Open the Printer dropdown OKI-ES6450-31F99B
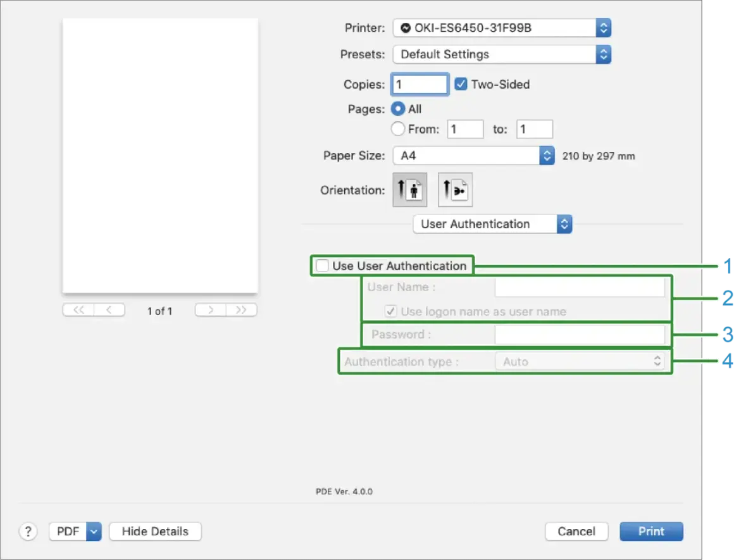Screen dimensions: 734x560 point(502,28)
